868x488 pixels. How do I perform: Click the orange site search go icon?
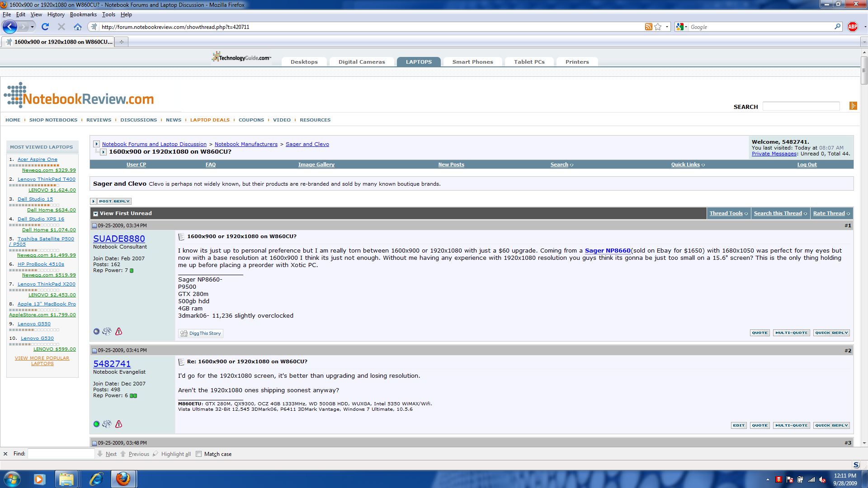coord(853,106)
